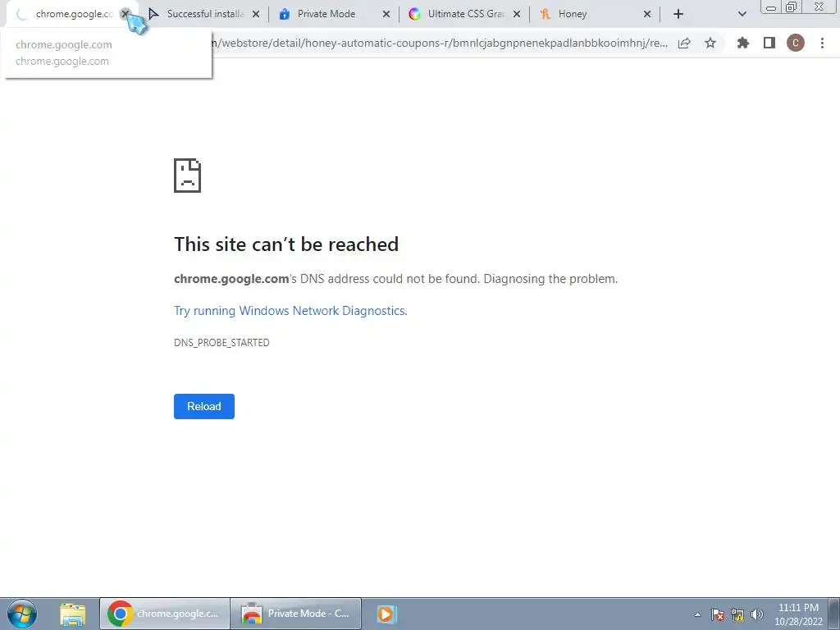This screenshot has width=840, height=630.
Task: Switch to the Honey tab
Action: pyautogui.click(x=594, y=14)
